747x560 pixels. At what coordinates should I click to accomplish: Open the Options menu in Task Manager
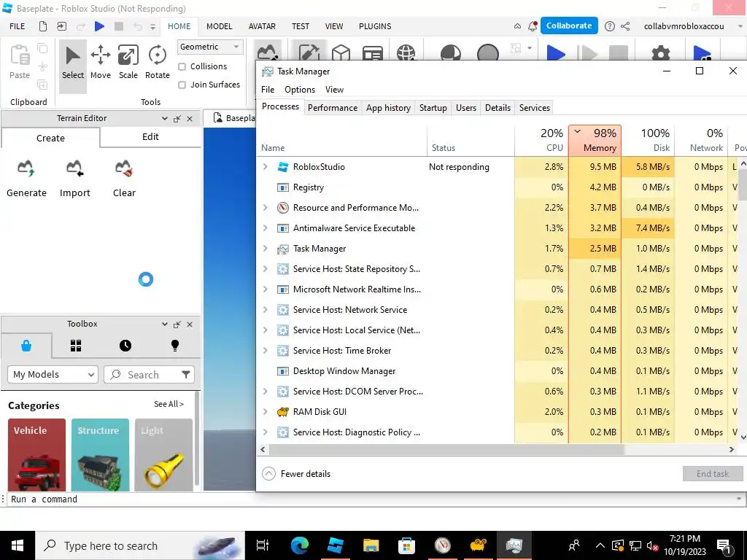(x=300, y=90)
